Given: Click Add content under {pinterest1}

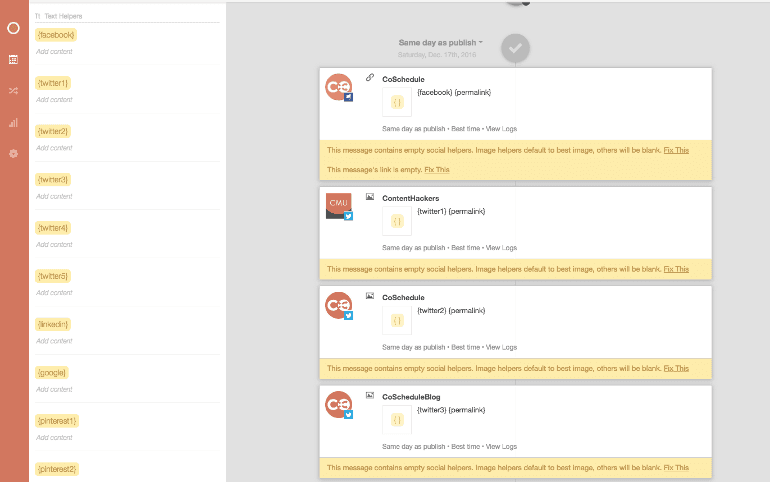Looking at the screenshot, I should [54, 437].
